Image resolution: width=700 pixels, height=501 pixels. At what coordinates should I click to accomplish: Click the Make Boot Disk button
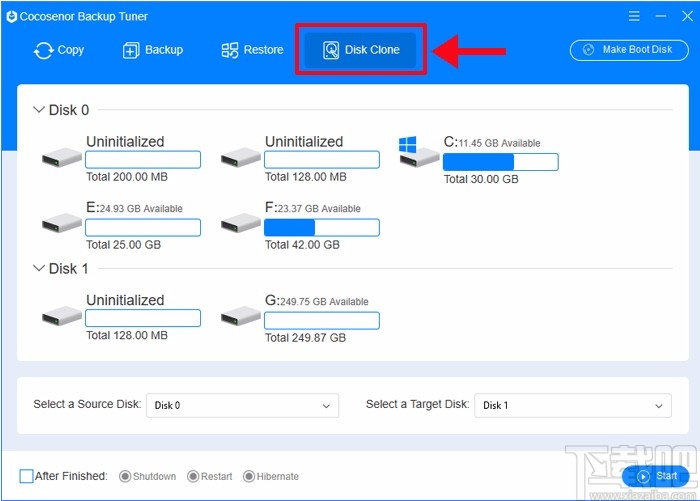[629, 50]
